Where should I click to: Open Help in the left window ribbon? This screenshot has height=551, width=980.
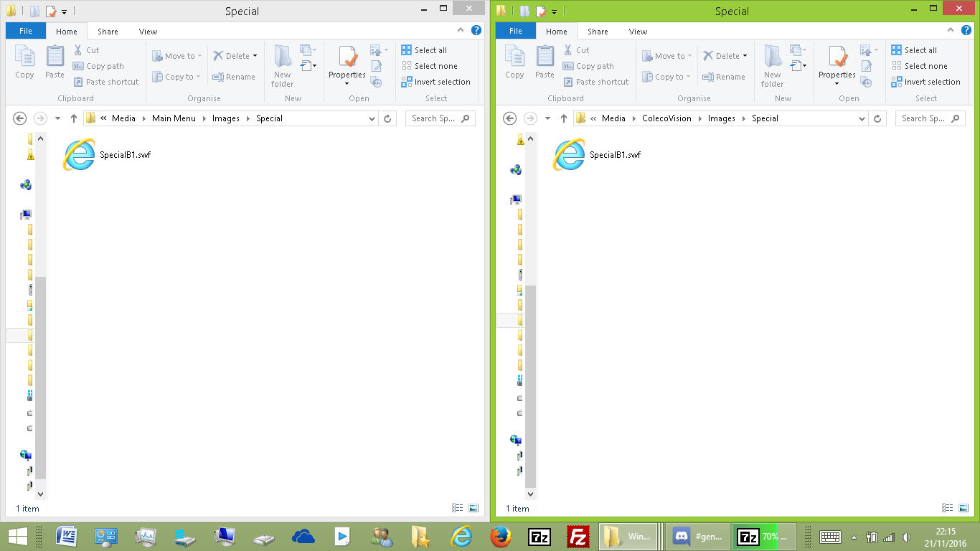(476, 31)
